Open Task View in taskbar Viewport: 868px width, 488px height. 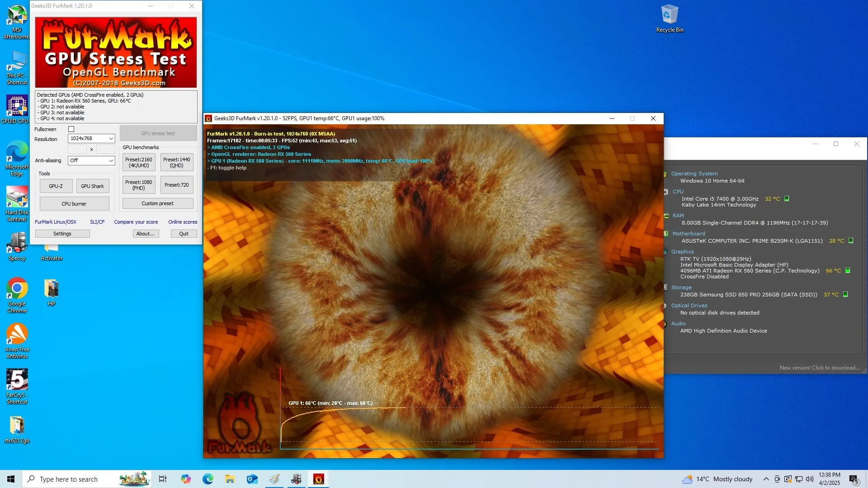(163, 479)
